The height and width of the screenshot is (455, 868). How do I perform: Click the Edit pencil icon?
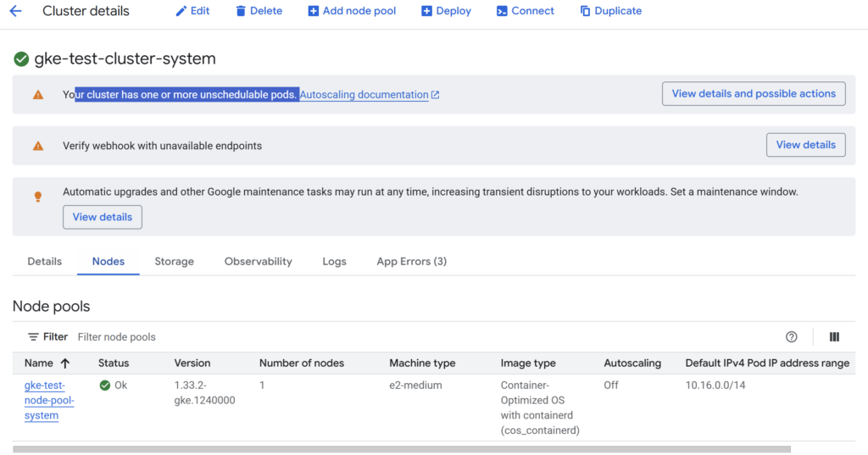pos(181,11)
